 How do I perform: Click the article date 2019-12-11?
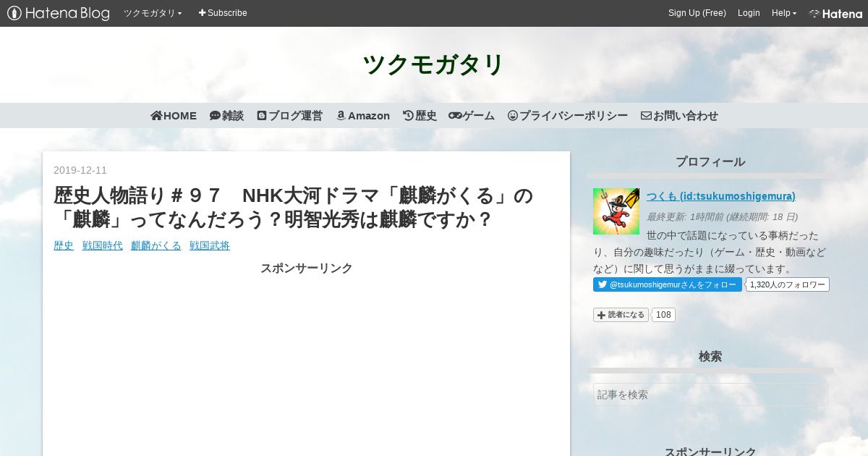coord(80,170)
